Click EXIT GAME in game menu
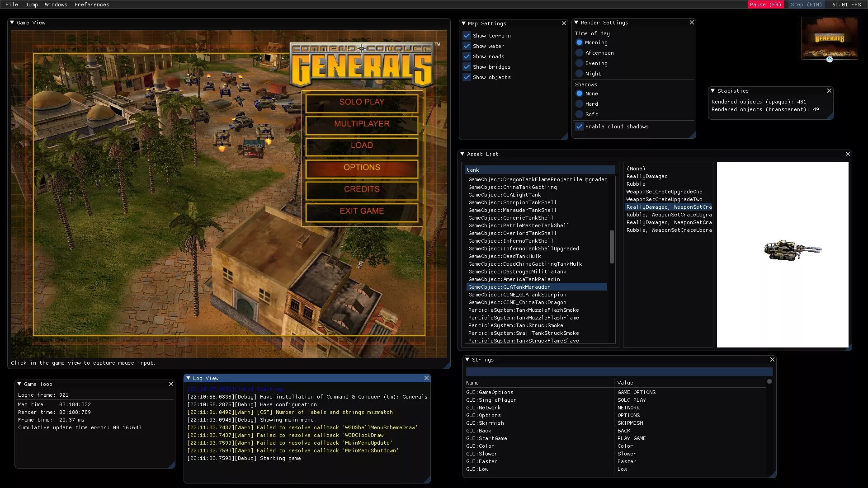Viewport: 868px width, 488px height. (362, 211)
